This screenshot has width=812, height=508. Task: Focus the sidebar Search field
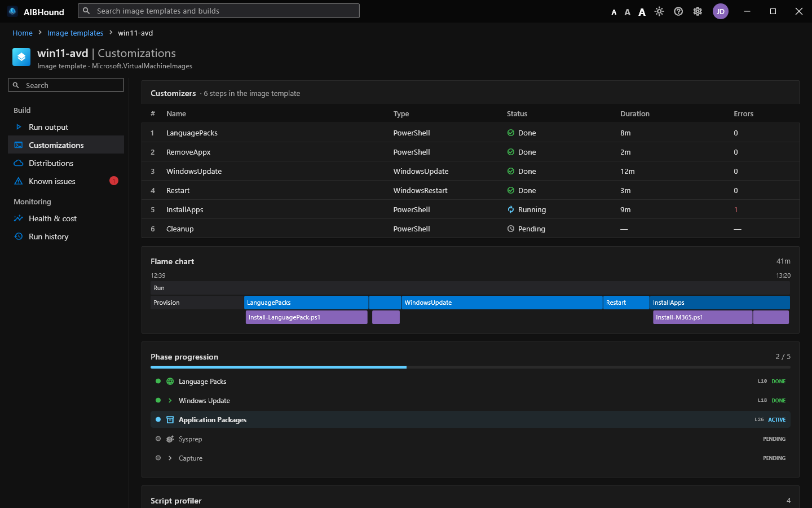(66, 85)
